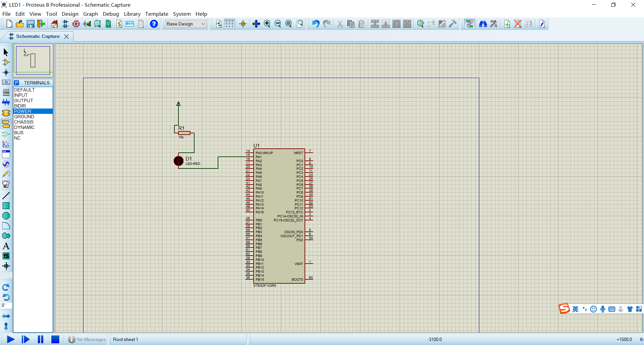Stop the simulation
The image size is (644, 345).
coord(55,339)
